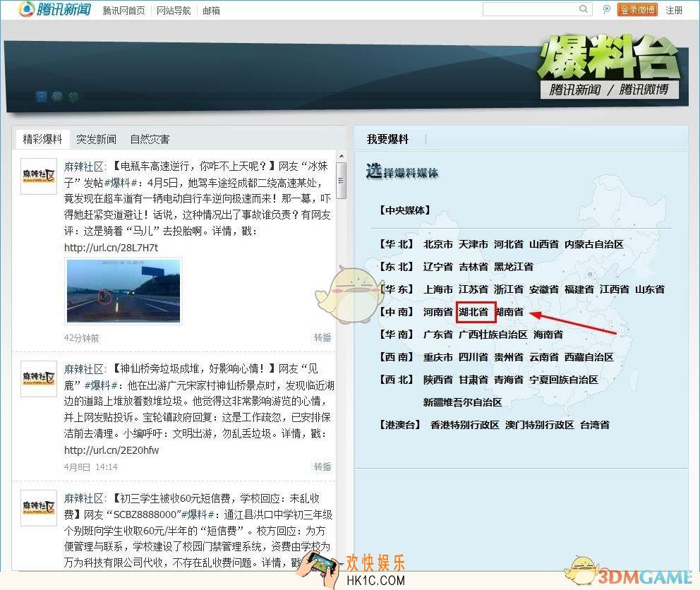Select 上海市 region
The width and height of the screenshot is (700, 590).
point(438,289)
